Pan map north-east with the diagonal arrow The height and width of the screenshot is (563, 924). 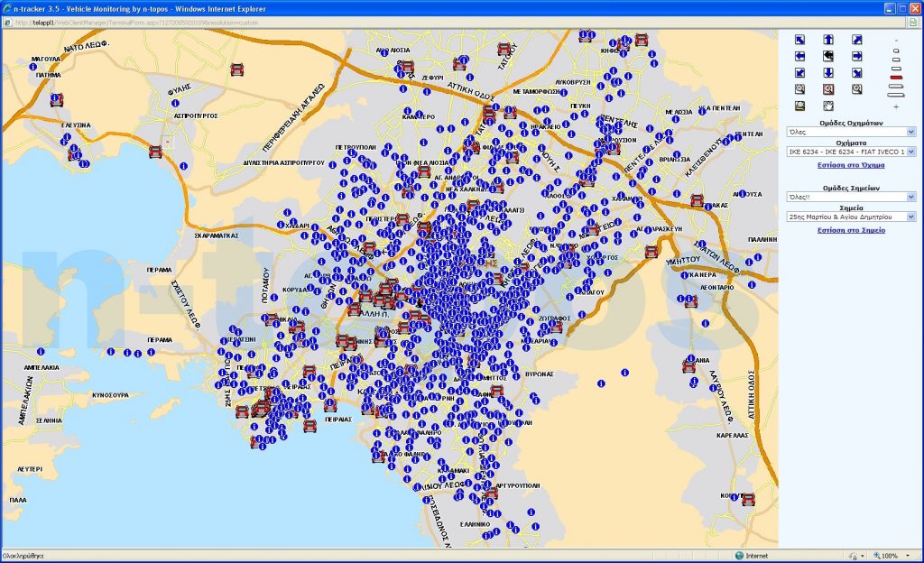[x=857, y=40]
